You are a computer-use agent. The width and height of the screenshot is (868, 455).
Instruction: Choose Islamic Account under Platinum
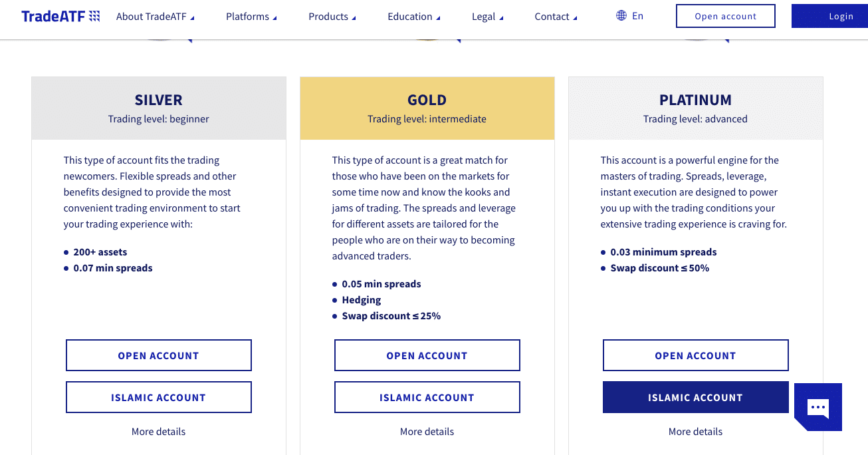tap(696, 397)
